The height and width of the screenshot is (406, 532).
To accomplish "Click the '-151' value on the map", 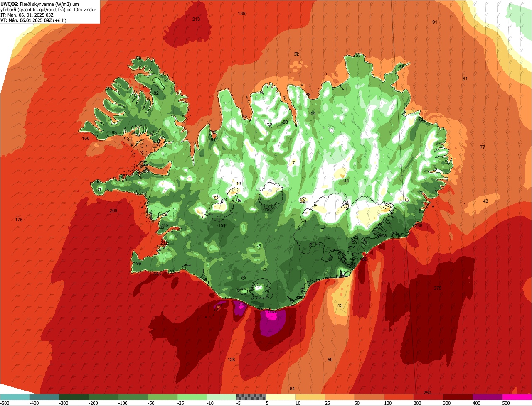I will tap(221, 225).
